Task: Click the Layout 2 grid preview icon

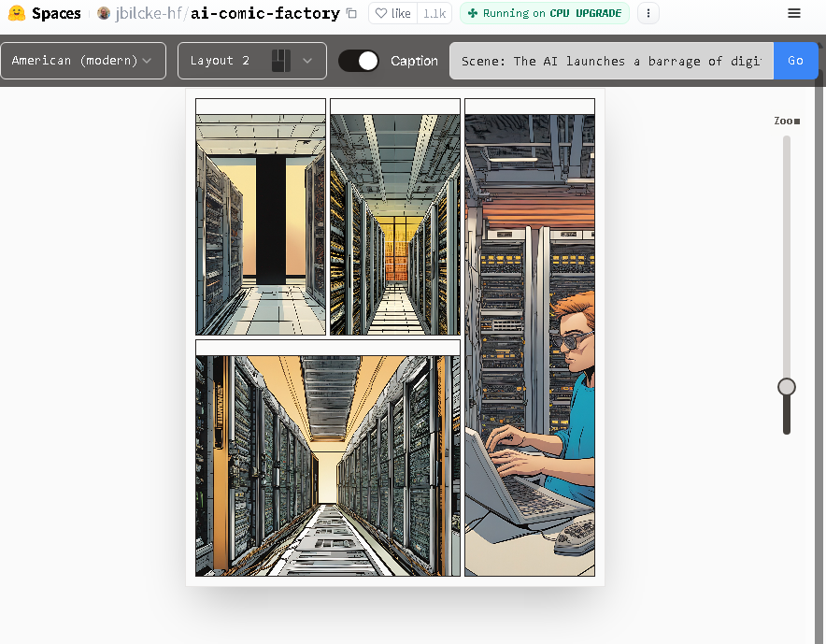Action: pos(281,61)
